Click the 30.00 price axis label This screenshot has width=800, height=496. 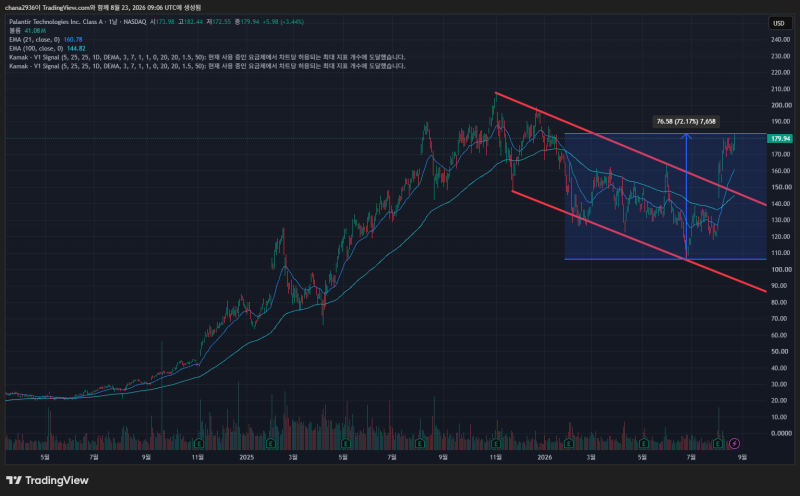[781, 384]
